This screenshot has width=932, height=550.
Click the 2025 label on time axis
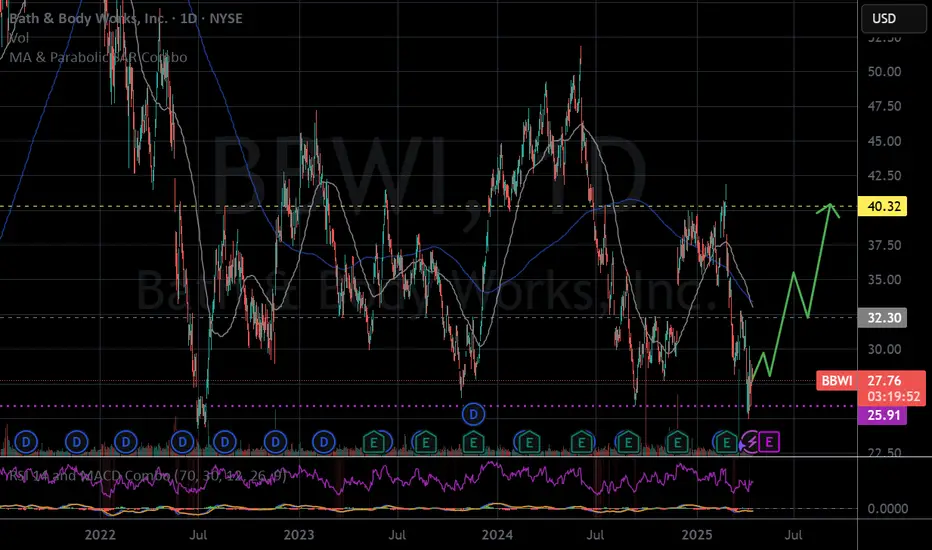697,535
